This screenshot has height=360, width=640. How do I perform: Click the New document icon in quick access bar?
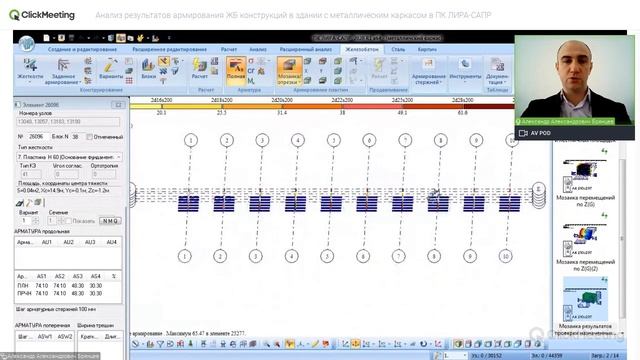click(x=47, y=38)
